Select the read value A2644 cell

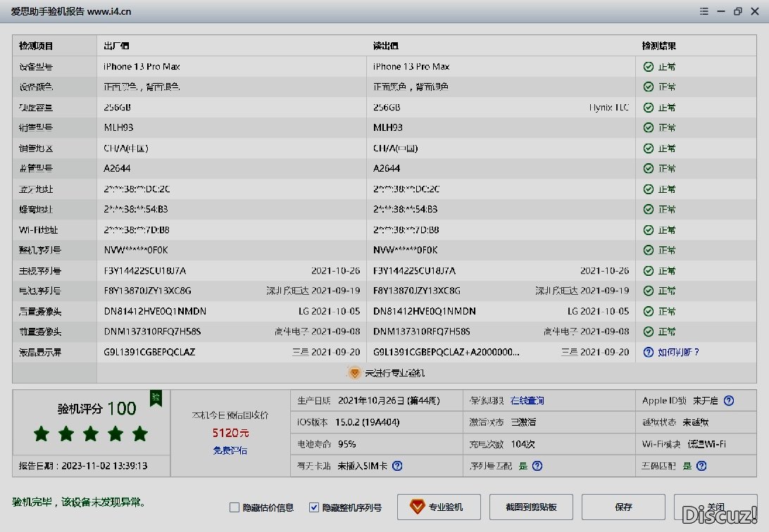(x=387, y=168)
